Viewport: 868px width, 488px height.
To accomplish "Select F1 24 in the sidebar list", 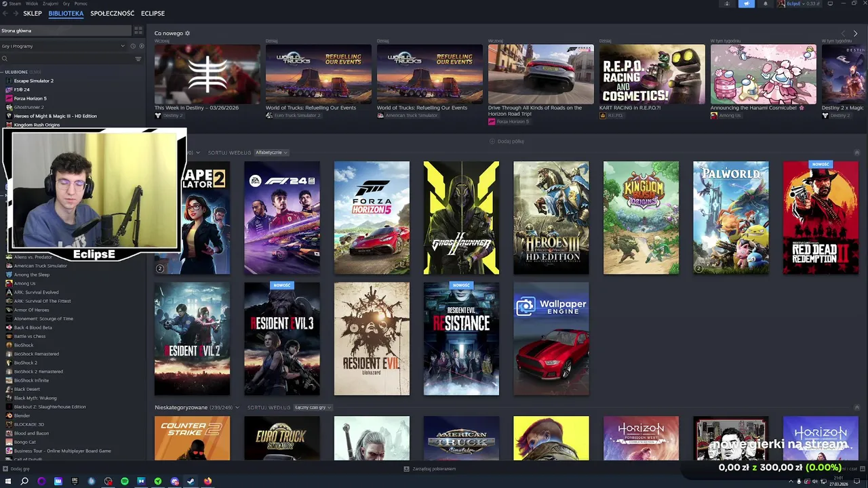I will tap(22, 89).
